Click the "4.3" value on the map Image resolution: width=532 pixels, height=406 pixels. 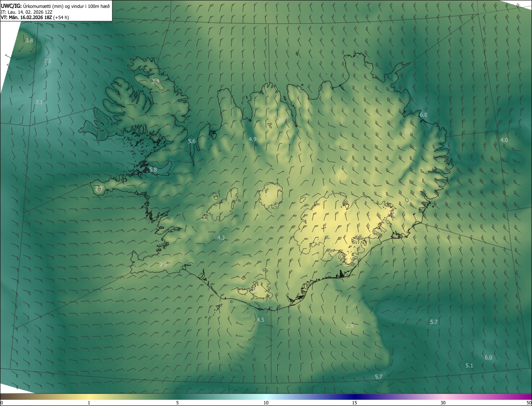[x=221, y=238]
